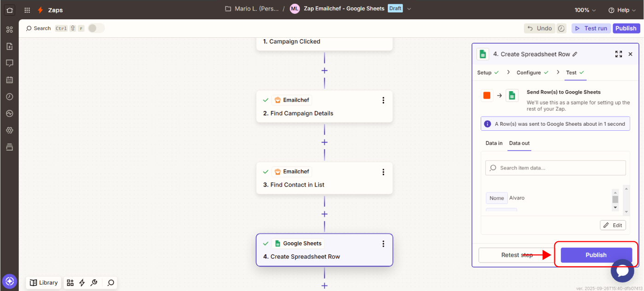The width and height of the screenshot is (644, 291).
Task: Switch to the Data in tab
Action: click(494, 143)
